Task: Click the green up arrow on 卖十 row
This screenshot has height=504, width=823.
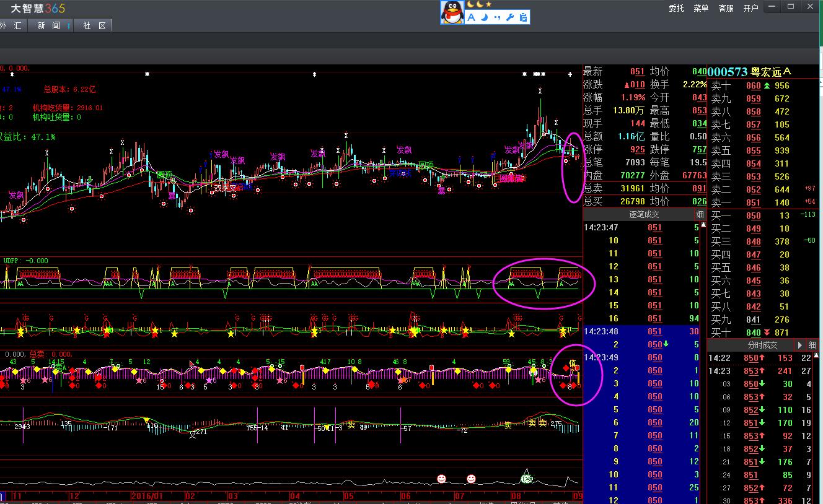Action: (767, 86)
